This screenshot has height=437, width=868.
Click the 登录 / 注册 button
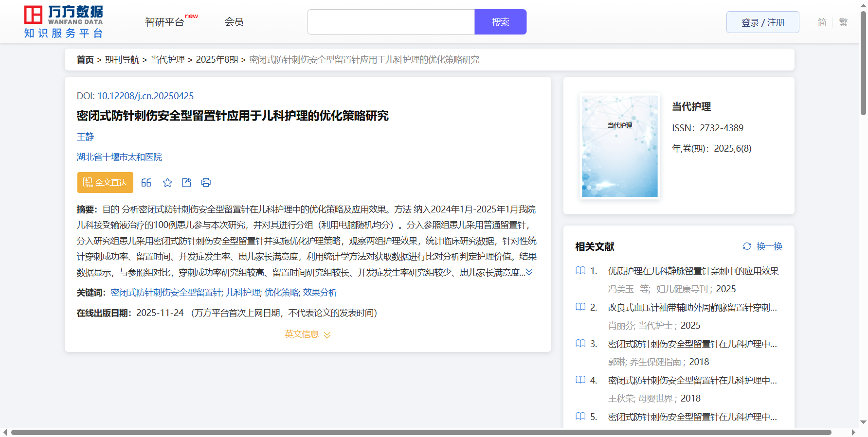coord(762,22)
